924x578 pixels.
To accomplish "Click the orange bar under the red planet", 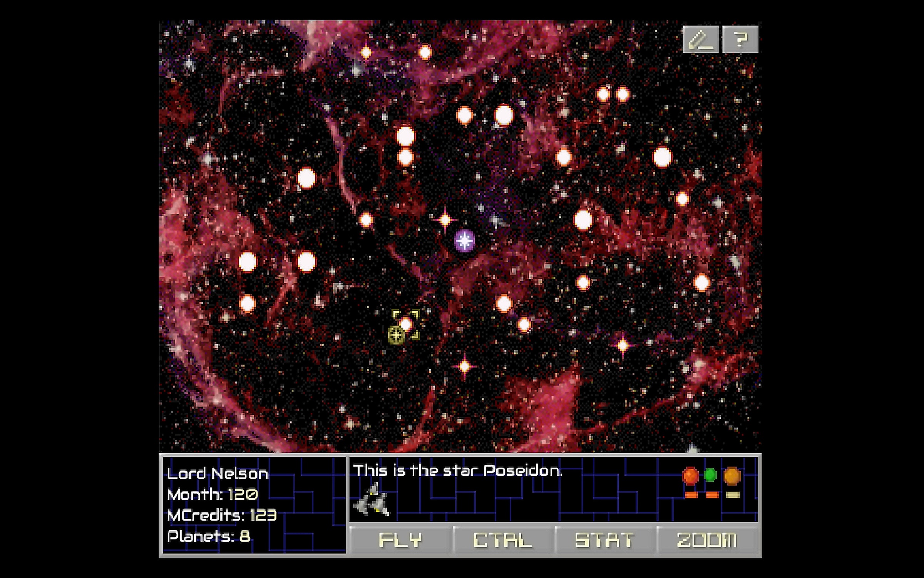I will (691, 495).
